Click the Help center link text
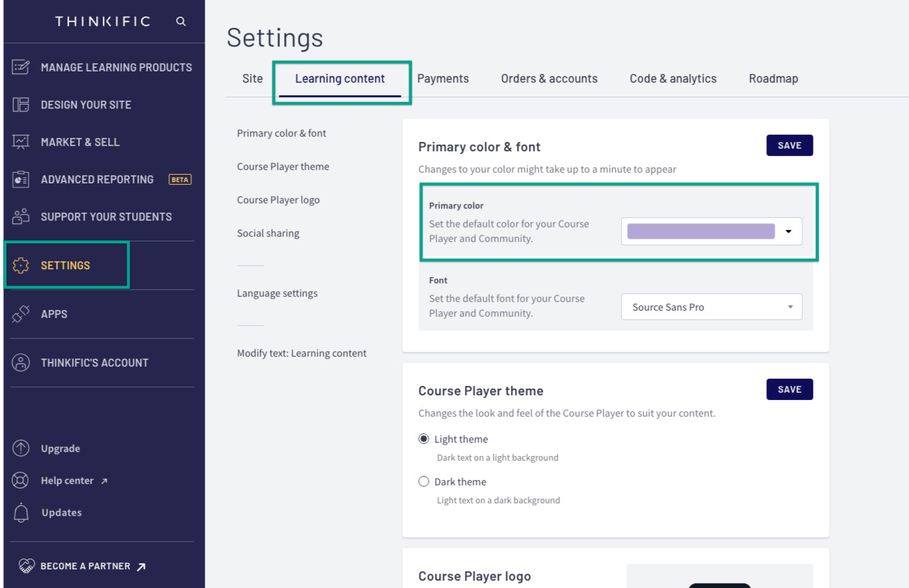 67,481
